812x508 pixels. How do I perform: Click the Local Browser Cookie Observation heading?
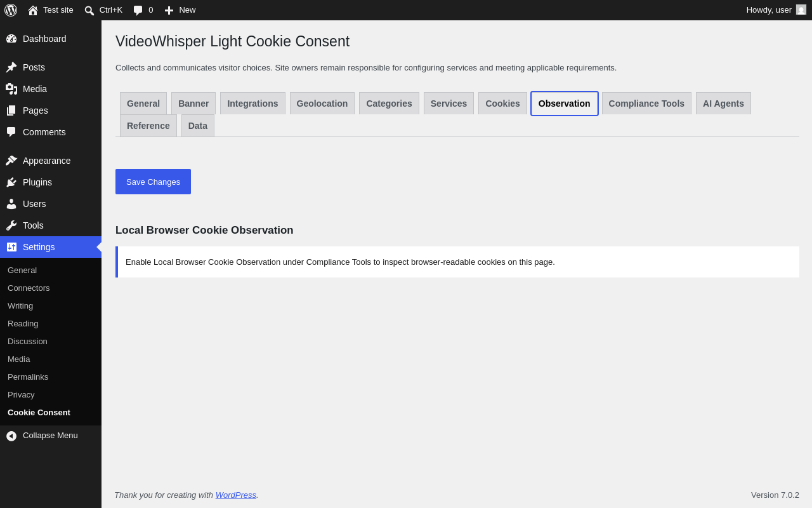[x=204, y=230]
